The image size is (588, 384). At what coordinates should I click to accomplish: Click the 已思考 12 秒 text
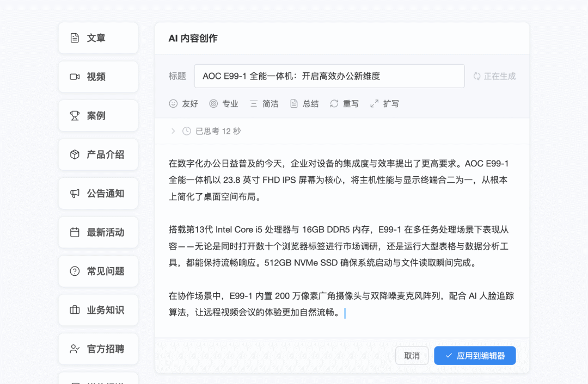[218, 131]
